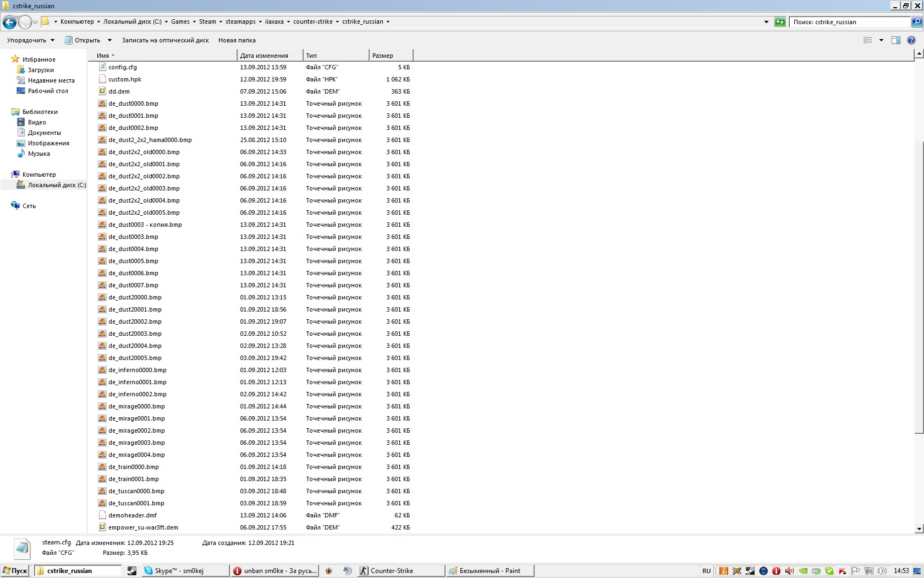This screenshot has width=924, height=578.
Task: Click 'Записать на оптический диск'
Action: pos(166,40)
